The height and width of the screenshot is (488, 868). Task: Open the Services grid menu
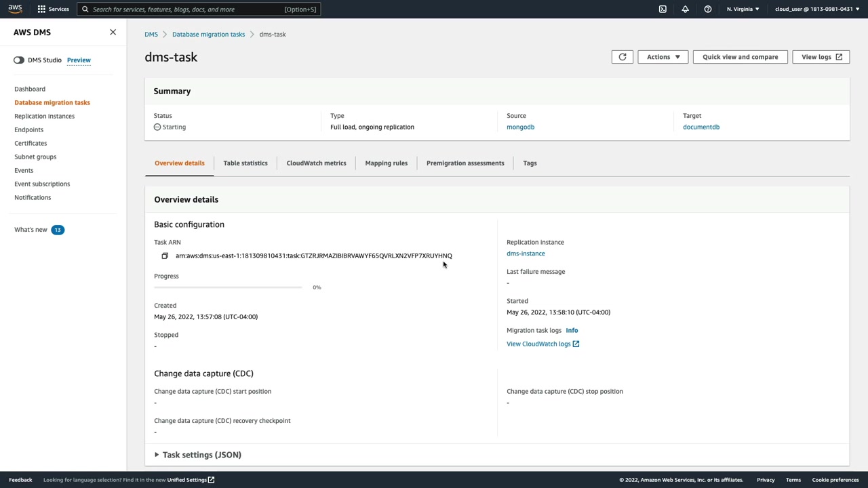[x=53, y=9]
